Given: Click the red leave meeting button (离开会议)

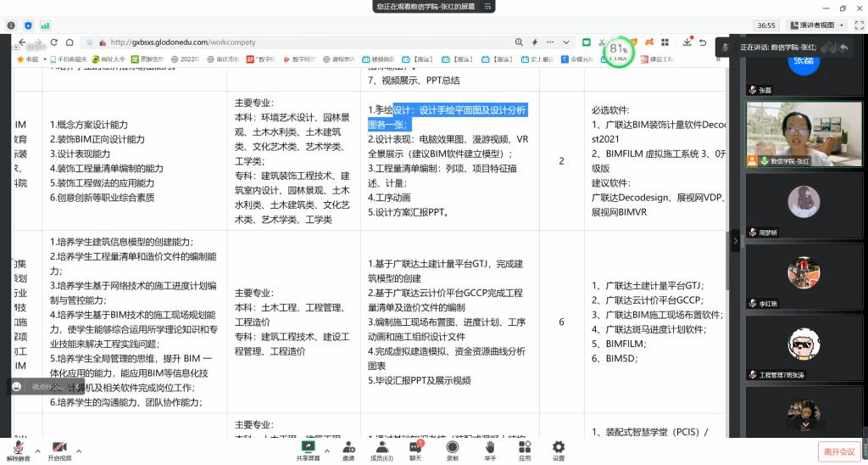Looking at the screenshot, I should click(x=838, y=451).
